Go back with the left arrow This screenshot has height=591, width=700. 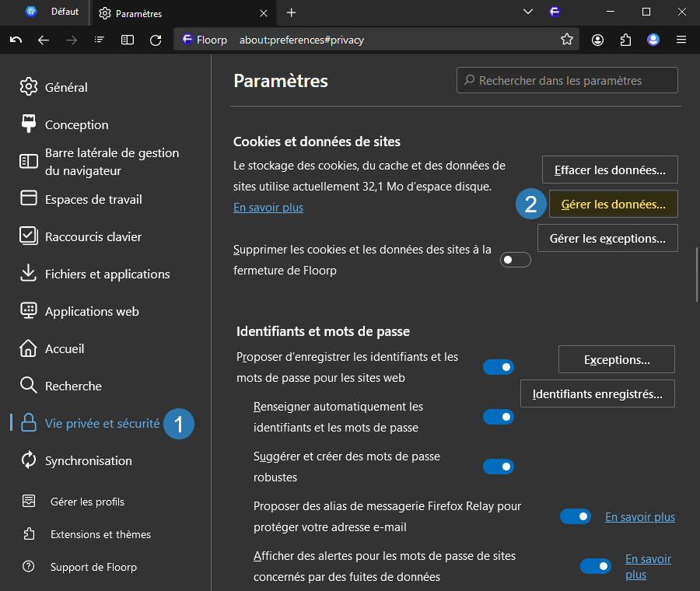[44, 40]
